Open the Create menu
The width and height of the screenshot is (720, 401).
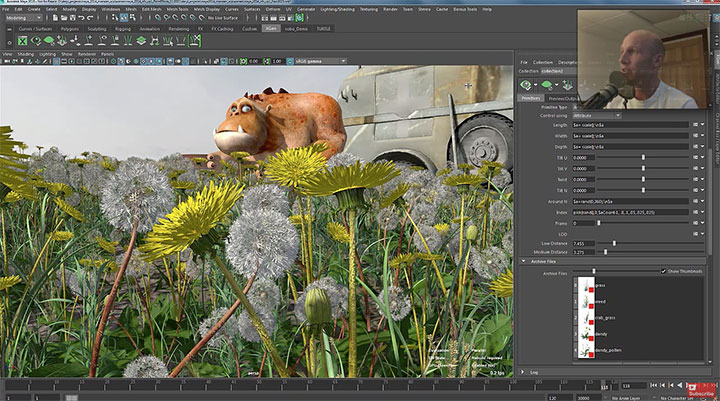34,9
